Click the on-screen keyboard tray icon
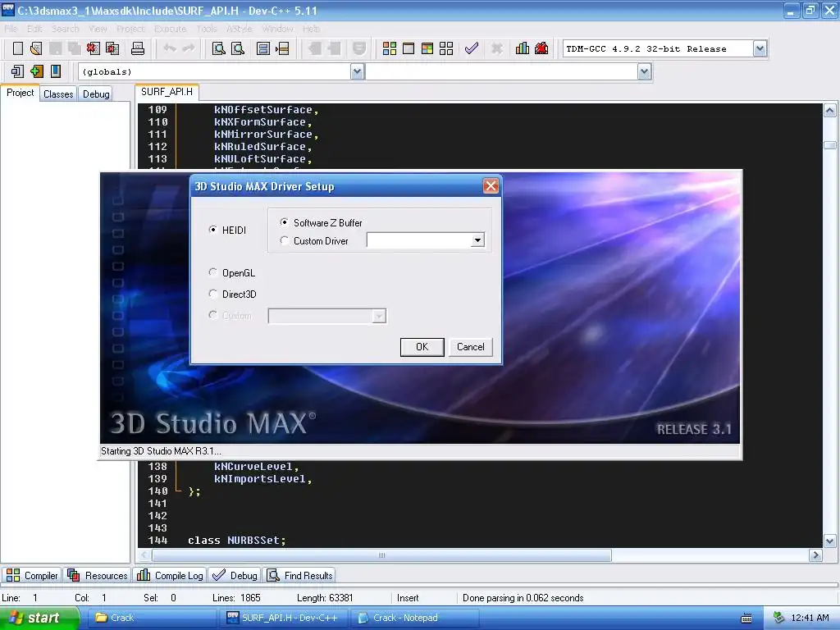Image resolution: width=840 pixels, height=630 pixels. click(x=746, y=619)
